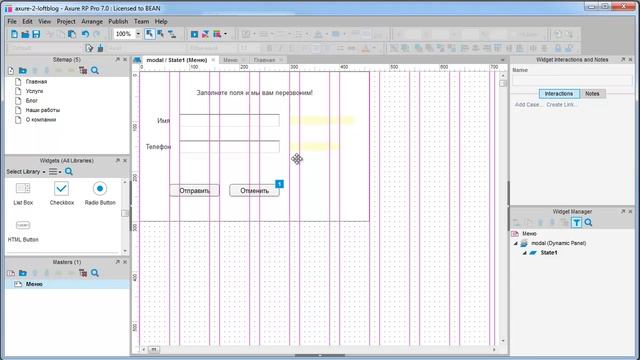Screen dimensions: 640x360
Task: Open search in Masters panel
Action: pyautogui.click(x=95, y=273)
